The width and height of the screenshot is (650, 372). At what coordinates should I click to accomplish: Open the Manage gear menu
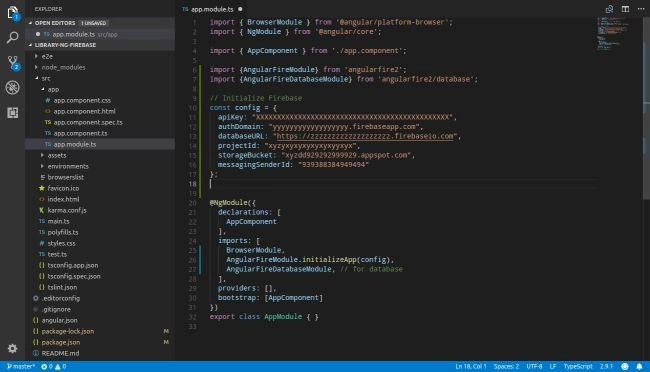[x=12, y=348]
